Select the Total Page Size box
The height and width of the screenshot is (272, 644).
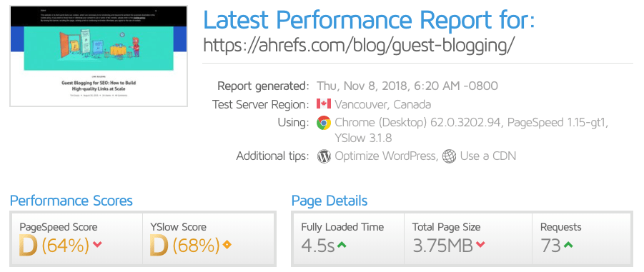[467, 238]
